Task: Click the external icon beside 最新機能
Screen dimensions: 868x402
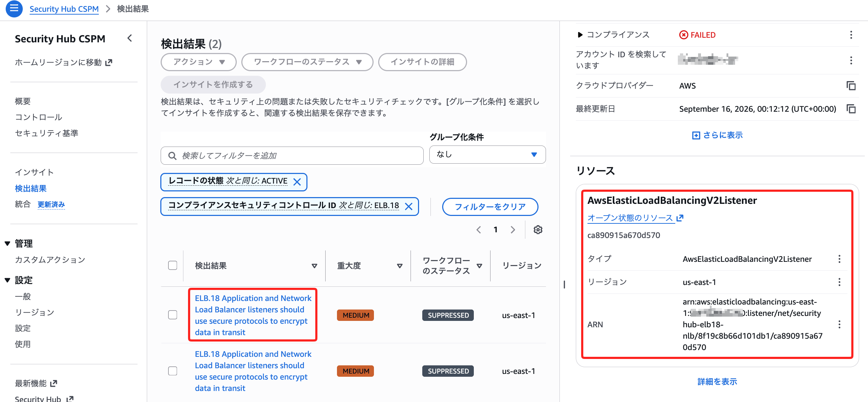Action: (x=54, y=384)
